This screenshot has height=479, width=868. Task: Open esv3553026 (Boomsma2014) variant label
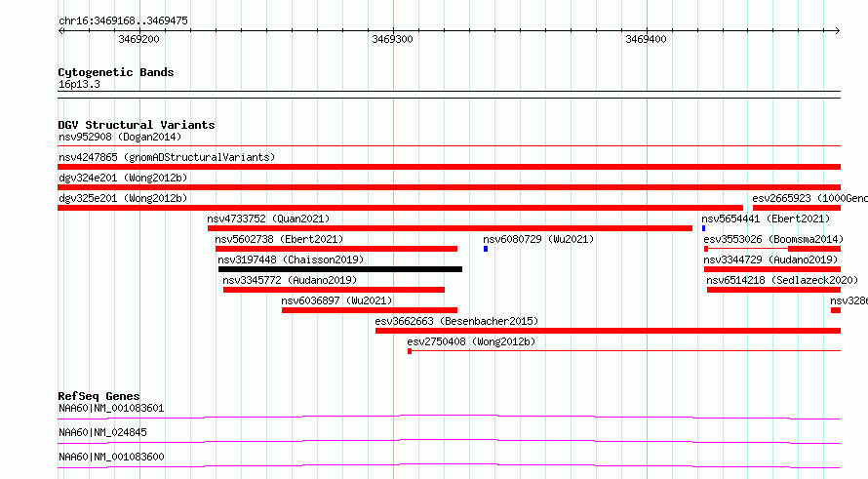pos(773,239)
